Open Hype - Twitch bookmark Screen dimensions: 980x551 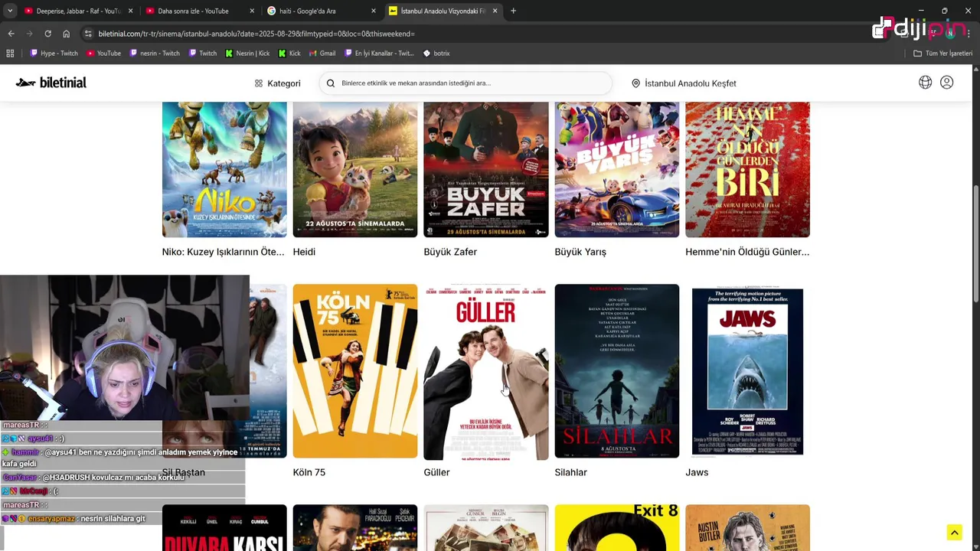(54, 54)
